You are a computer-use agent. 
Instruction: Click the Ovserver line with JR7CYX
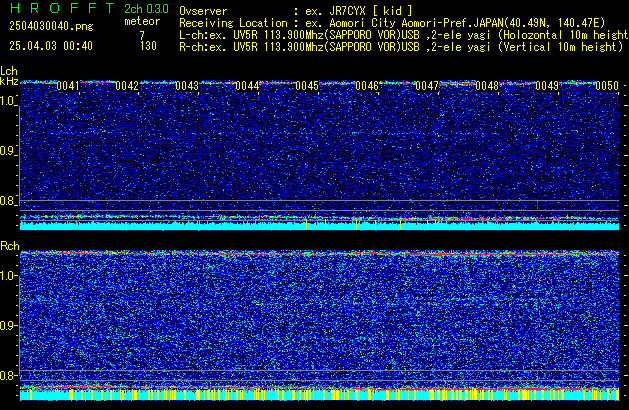(296, 11)
